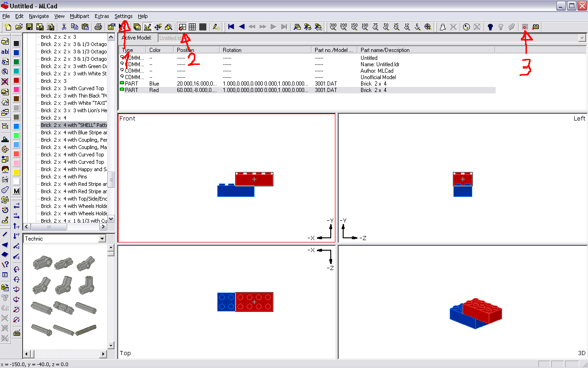Select 'Brick 2 x 4 with Pins' in parts list
The image size is (588, 368).
click(64, 177)
